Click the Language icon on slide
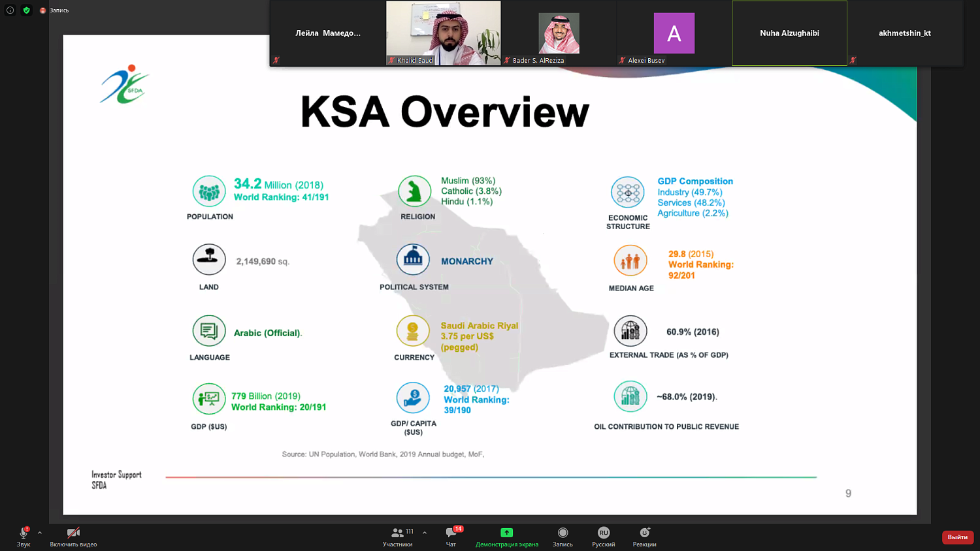 [x=209, y=331]
